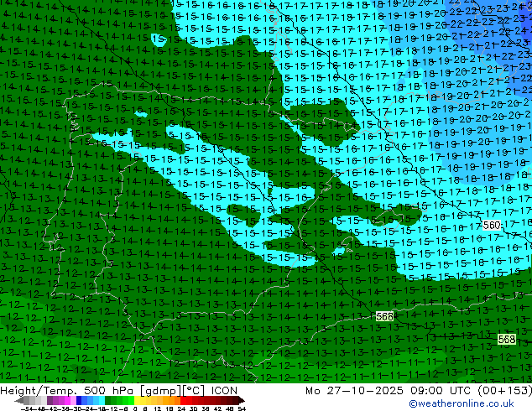Open the weatheronline.co.uk link
532x411 pixels.
point(462,403)
